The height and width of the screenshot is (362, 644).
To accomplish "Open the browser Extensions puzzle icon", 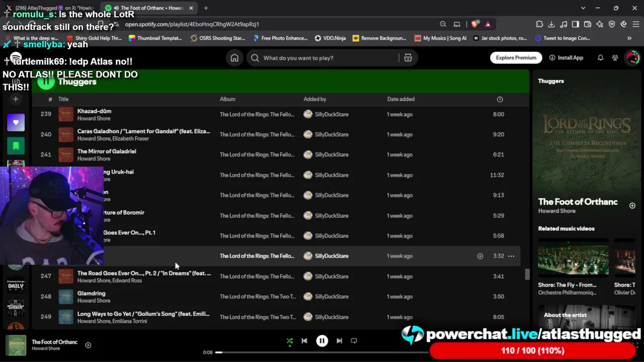I will (x=539, y=24).
